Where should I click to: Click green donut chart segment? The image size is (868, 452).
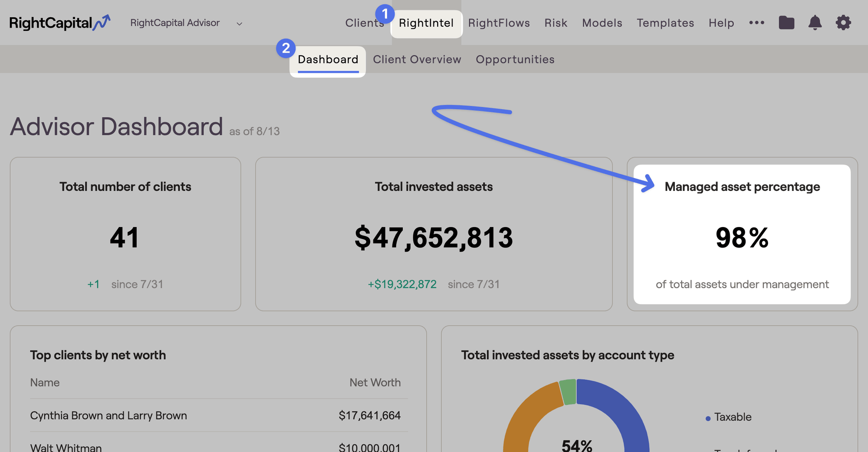(x=568, y=391)
